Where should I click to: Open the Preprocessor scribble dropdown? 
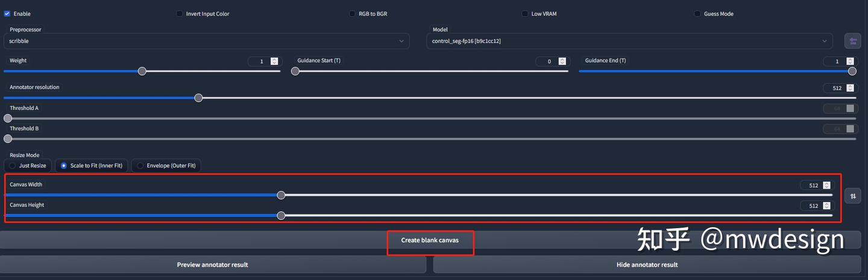click(x=206, y=41)
